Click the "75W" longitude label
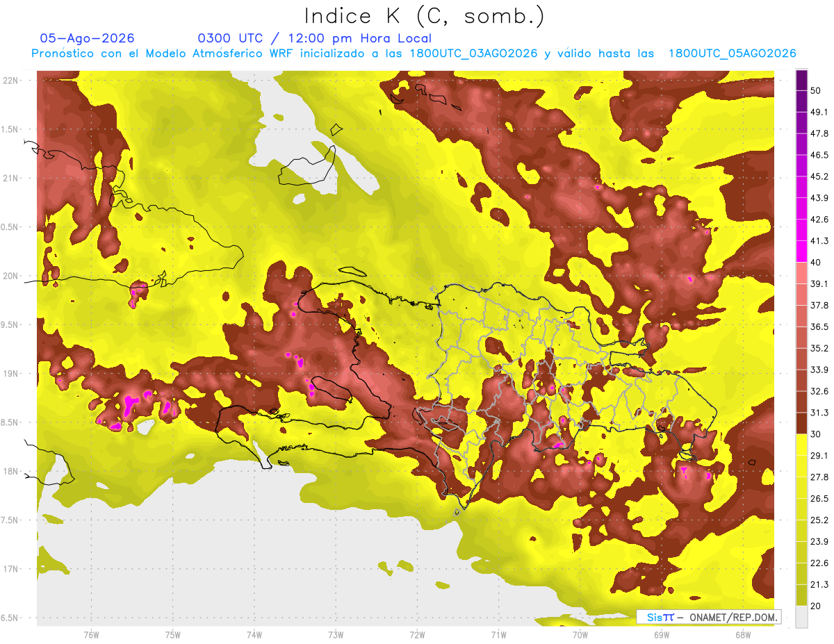This screenshot has height=644, width=834. tap(172, 634)
